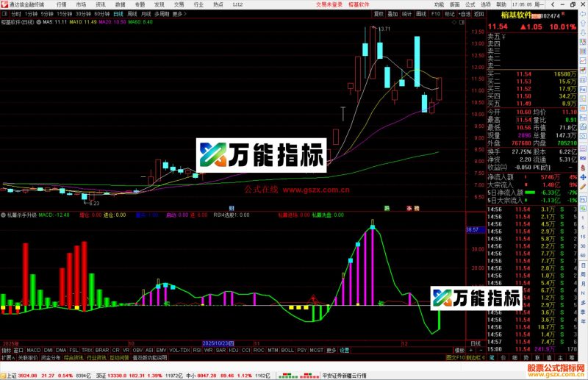The height and width of the screenshot is (380, 588).
Task: Open the 公式 menu
Action: pyautogui.click(x=470, y=4)
